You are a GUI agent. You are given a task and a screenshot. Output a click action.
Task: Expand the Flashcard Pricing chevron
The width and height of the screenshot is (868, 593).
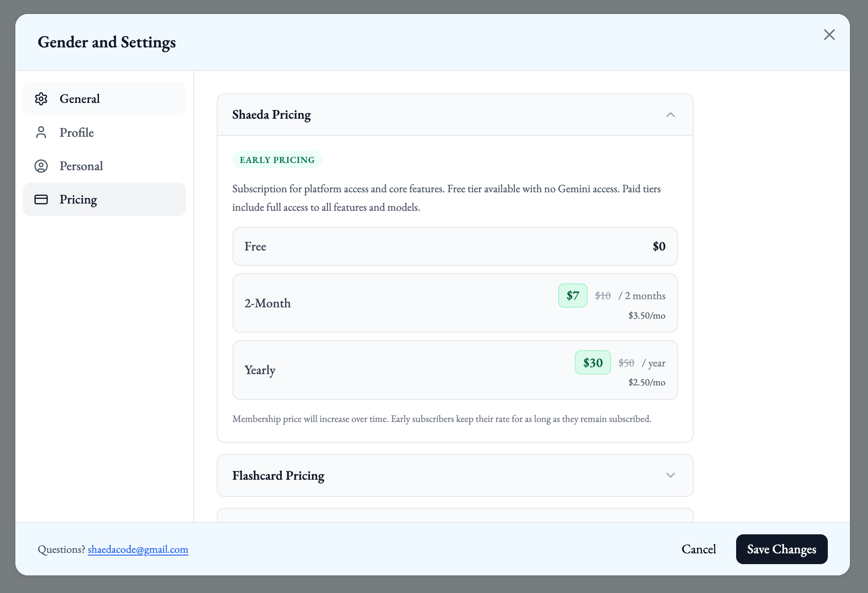click(671, 475)
